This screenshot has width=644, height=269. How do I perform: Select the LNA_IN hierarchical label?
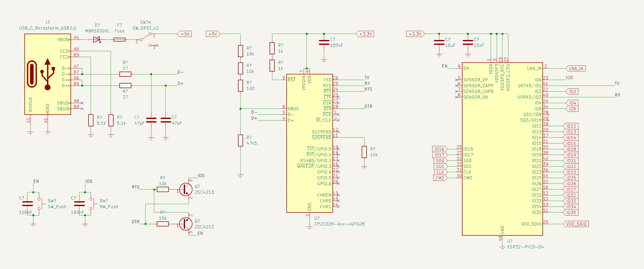576,68
